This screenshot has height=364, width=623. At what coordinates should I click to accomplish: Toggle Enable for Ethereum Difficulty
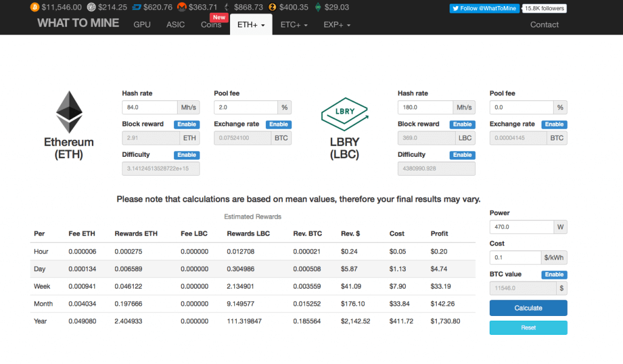[187, 155]
